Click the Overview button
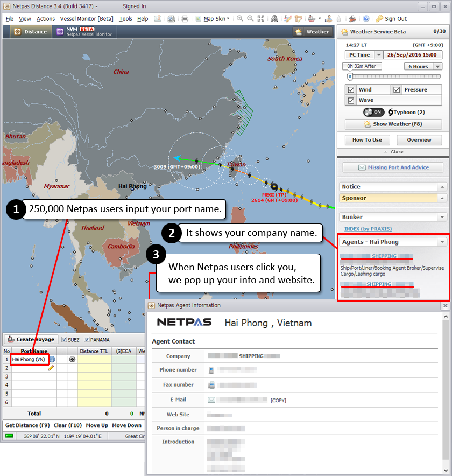The image size is (452, 476). [x=419, y=140]
